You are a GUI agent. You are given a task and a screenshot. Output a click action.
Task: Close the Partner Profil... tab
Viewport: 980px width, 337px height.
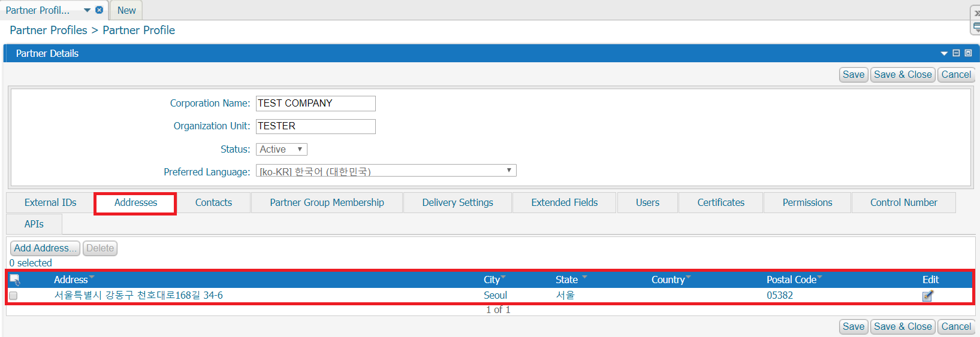click(99, 10)
